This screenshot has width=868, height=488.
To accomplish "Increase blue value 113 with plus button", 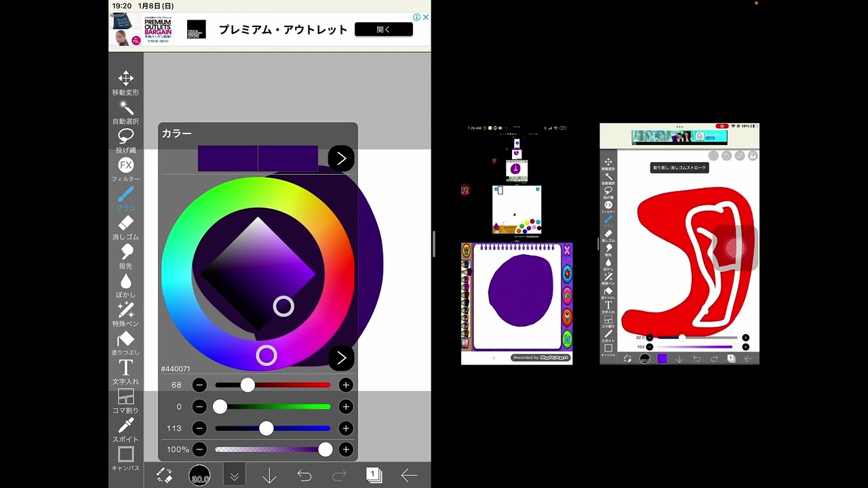I will tap(346, 428).
